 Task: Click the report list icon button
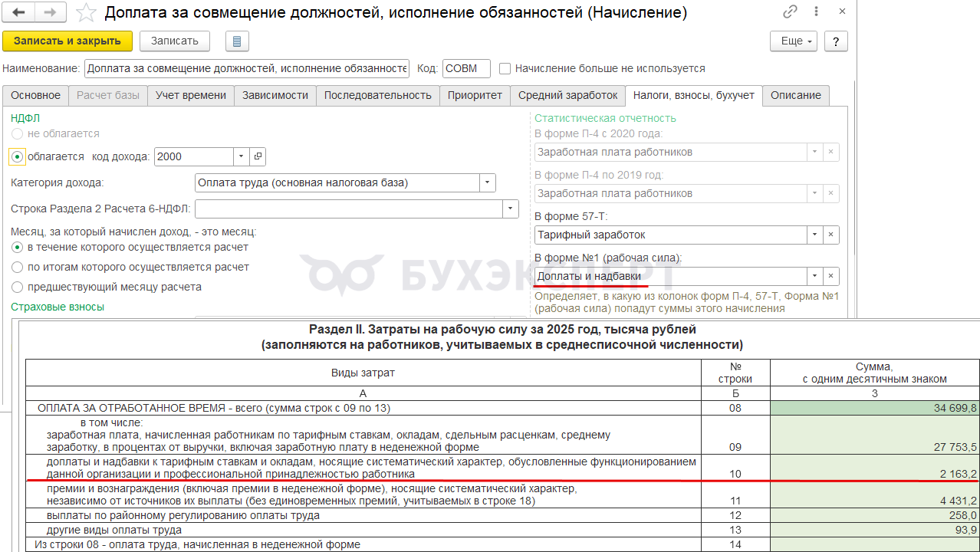tap(237, 41)
